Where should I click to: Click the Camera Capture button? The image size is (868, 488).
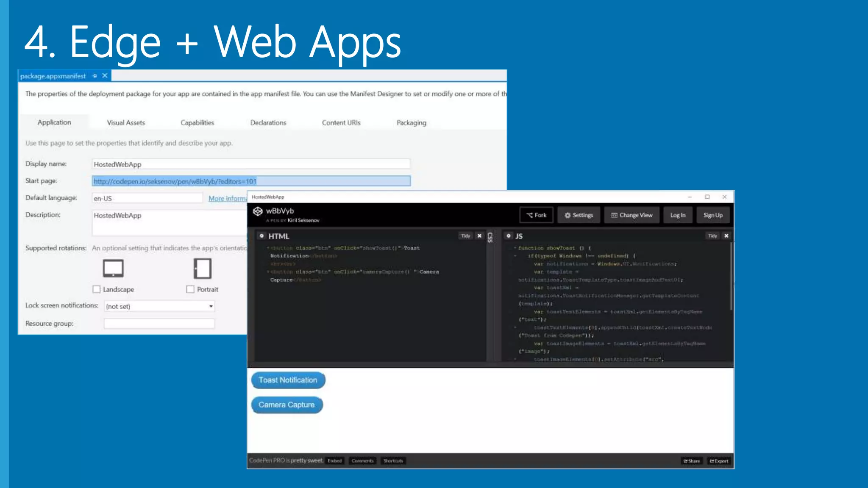(x=287, y=405)
